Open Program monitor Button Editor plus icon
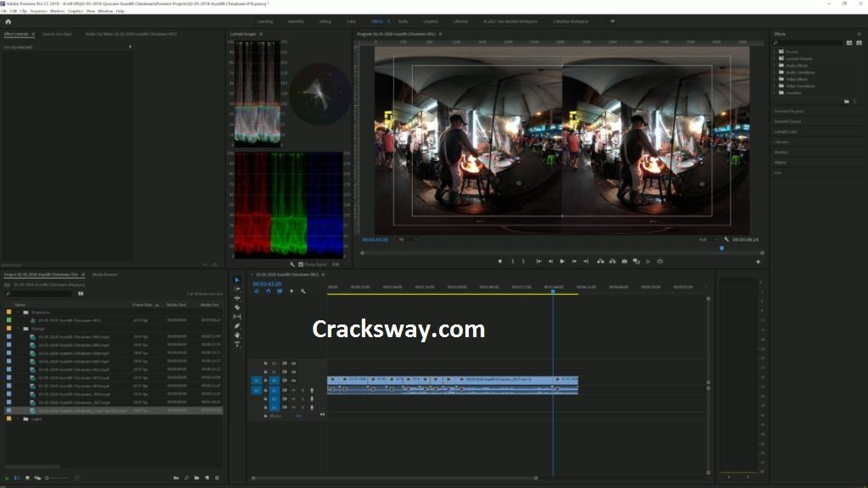868x488 pixels. (x=758, y=262)
